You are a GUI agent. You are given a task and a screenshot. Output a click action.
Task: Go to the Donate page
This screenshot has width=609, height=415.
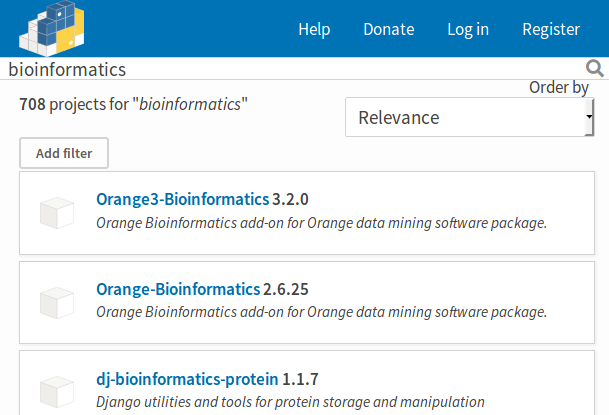pos(389,29)
